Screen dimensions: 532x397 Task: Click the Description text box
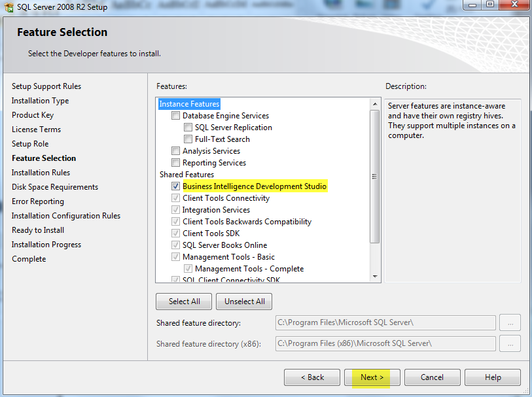pos(453,190)
